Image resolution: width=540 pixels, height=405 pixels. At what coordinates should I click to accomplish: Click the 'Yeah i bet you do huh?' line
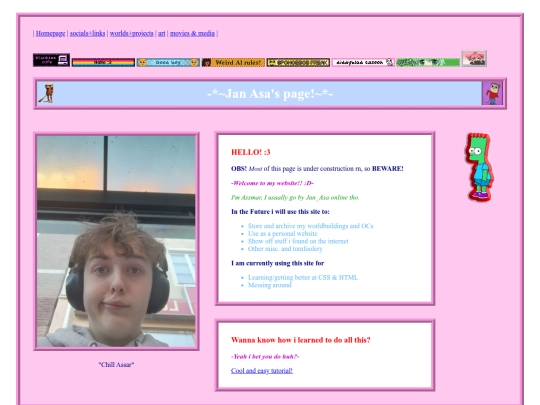pos(265,356)
